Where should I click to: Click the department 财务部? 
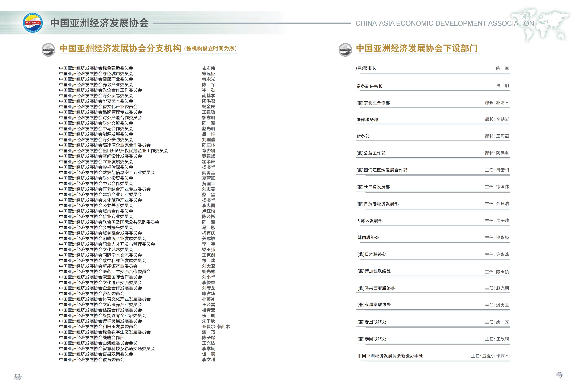coord(363,136)
